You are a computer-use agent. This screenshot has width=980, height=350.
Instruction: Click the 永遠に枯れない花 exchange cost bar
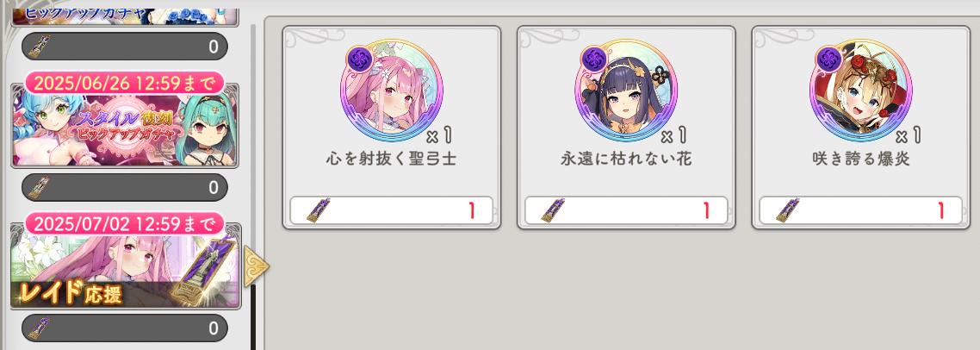pos(626,210)
